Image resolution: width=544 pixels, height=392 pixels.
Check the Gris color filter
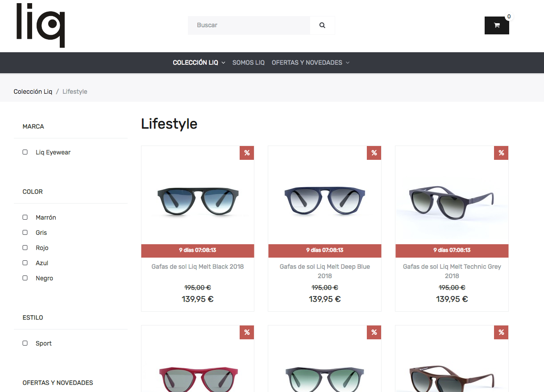(25, 233)
